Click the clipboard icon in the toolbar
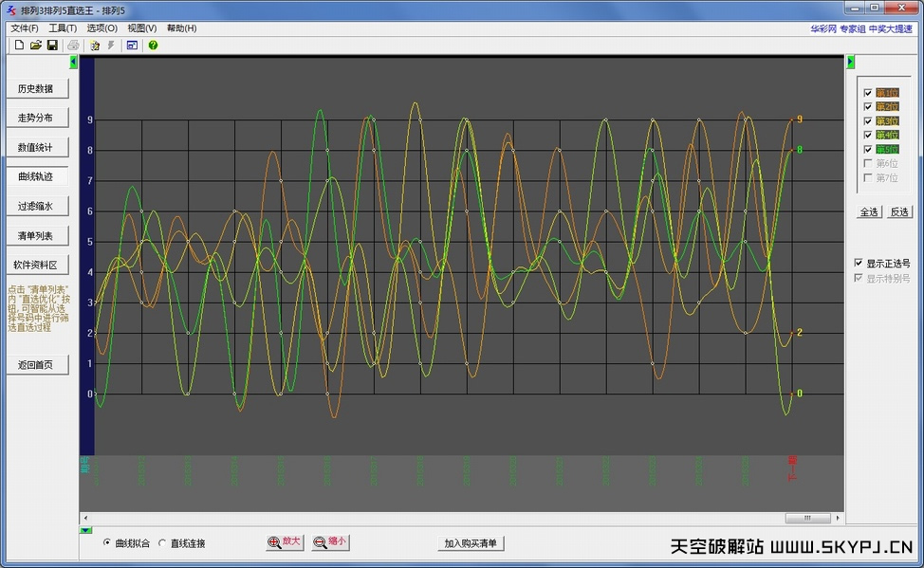 [x=94, y=45]
